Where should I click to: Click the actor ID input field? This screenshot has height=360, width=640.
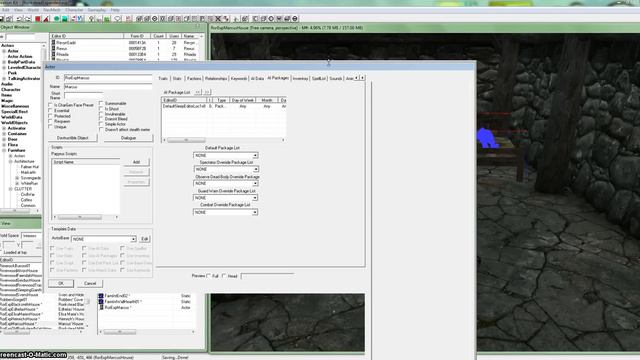[108, 78]
